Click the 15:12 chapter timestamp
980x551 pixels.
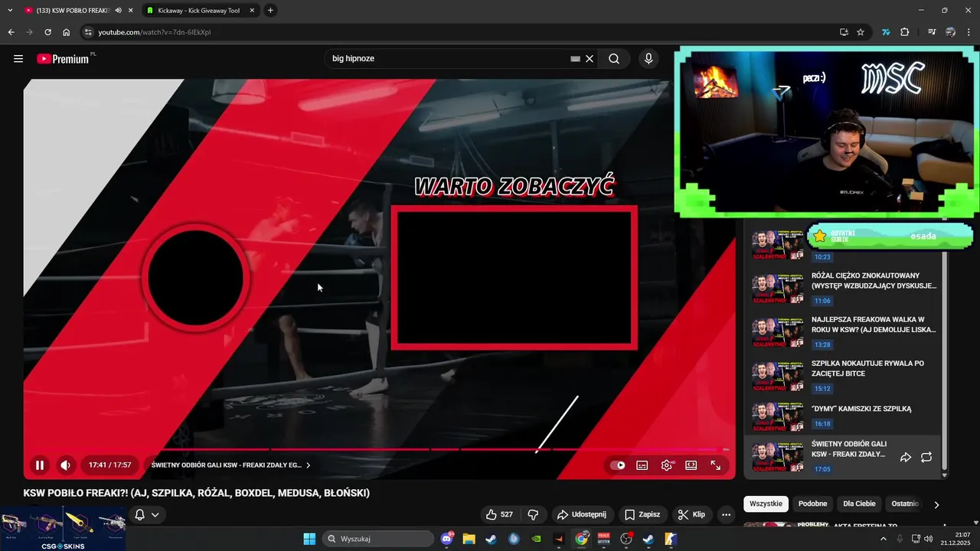point(822,389)
